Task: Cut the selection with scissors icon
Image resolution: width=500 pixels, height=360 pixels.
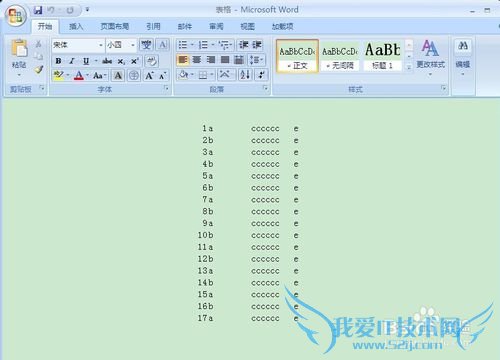Action: click(x=39, y=44)
